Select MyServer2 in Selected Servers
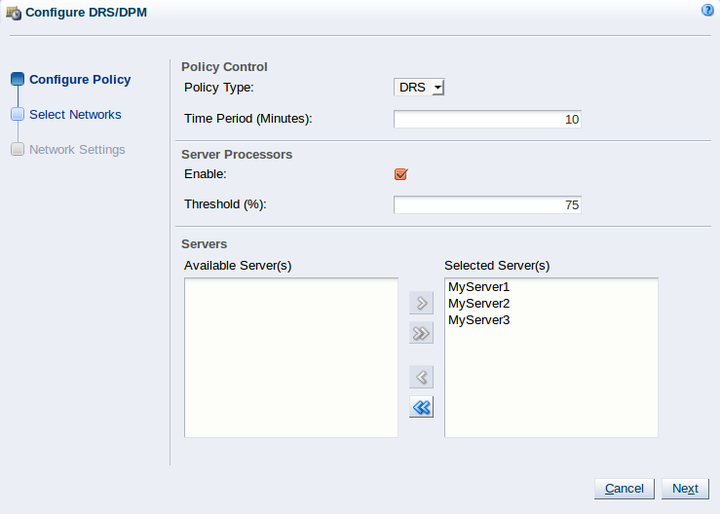This screenshot has width=720, height=514. click(x=479, y=304)
